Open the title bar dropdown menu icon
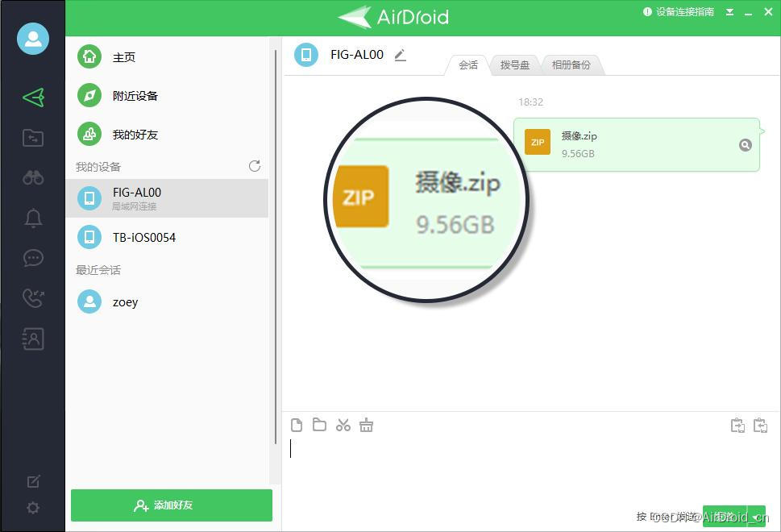 click(729, 12)
